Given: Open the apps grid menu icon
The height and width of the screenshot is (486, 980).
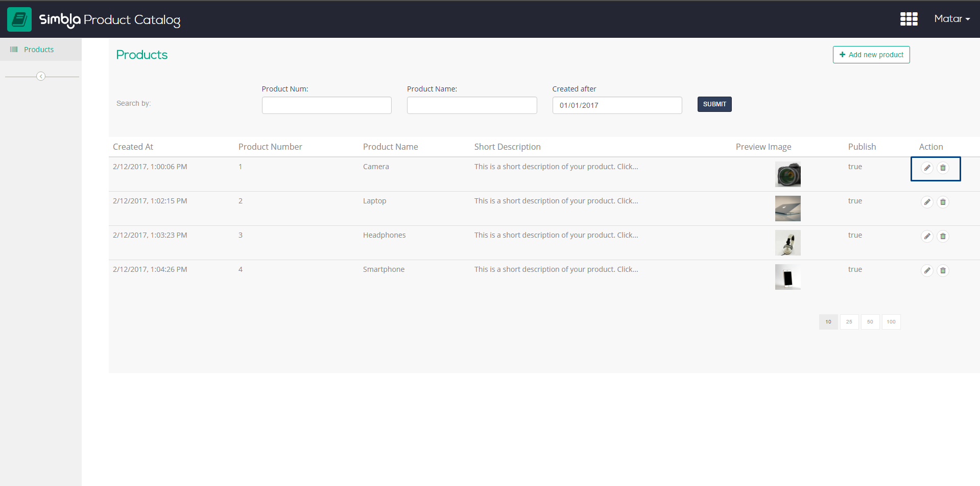Looking at the screenshot, I should pyautogui.click(x=909, y=19).
